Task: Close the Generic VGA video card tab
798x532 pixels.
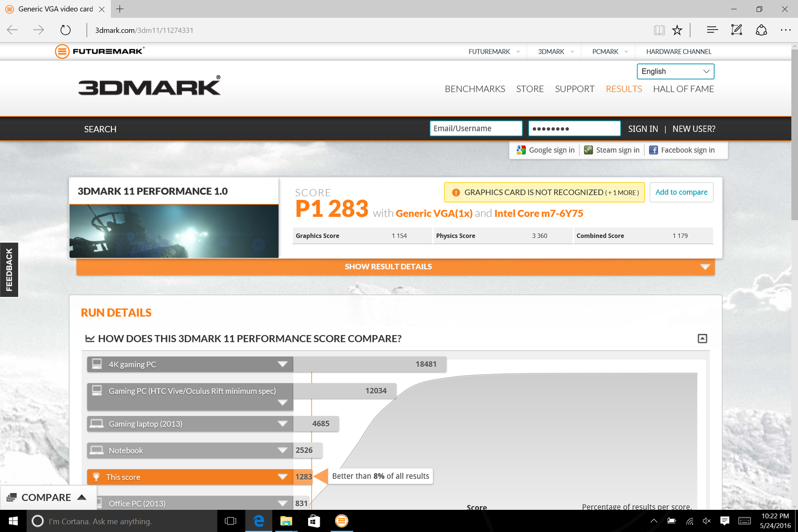Action: point(102,9)
